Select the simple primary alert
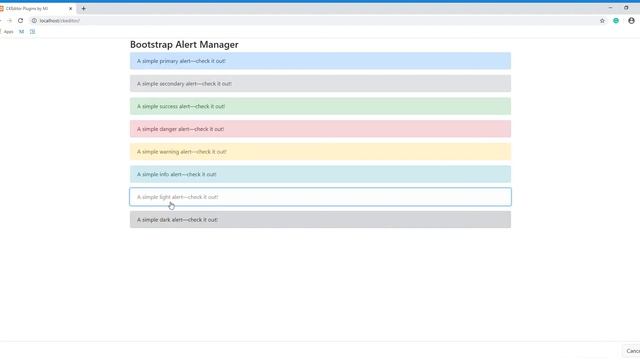The width and height of the screenshot is (640, 360). (x=320, y=61)
